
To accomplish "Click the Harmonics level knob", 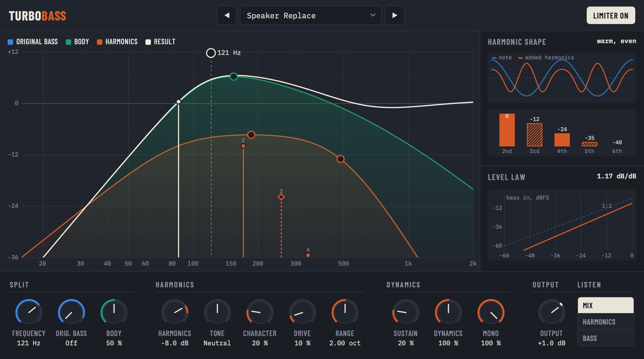I will click(x=175, y=312).
